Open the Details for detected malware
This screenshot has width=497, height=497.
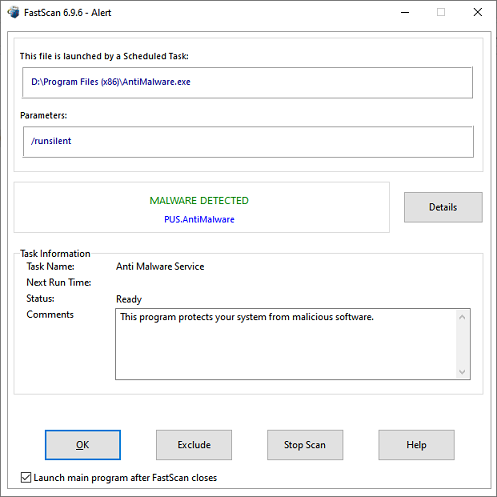[443, 207]
